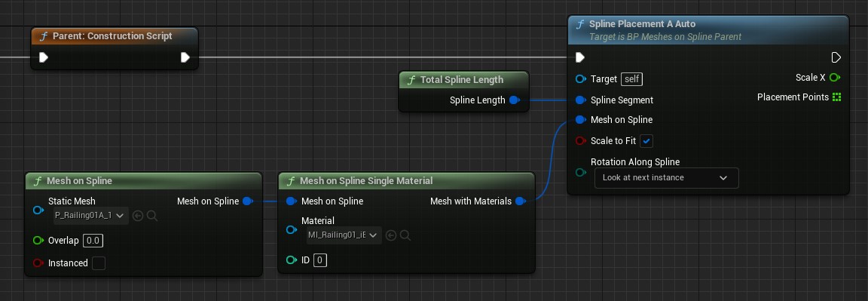868x301 pixels.
Task: Click Parent: Construction Script input exec pin
Action: [x=43, y=57]
